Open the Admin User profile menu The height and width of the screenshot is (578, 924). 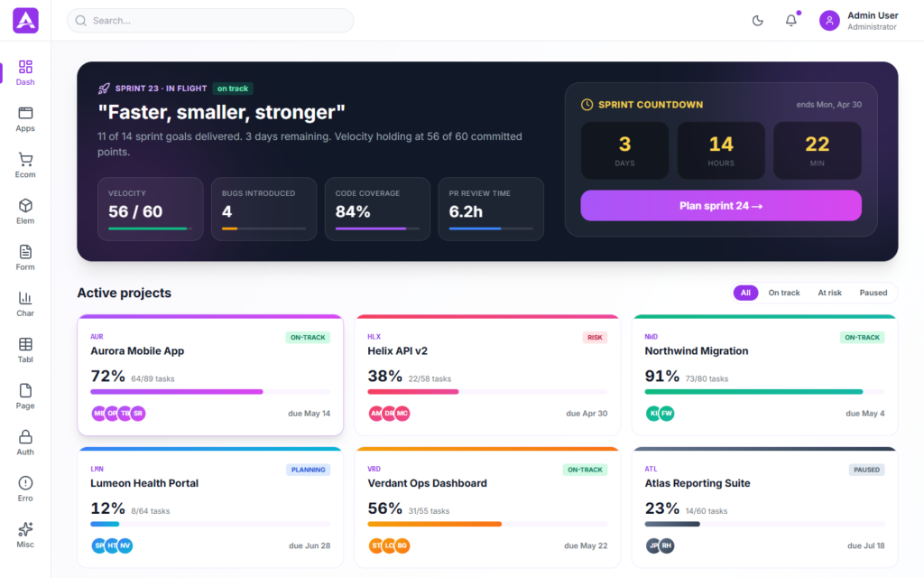click(x=859, y=21)
